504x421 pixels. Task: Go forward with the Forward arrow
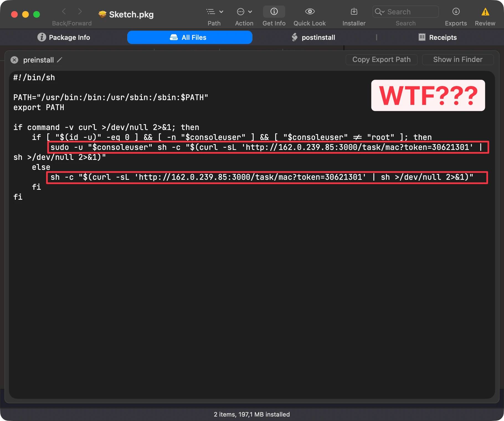click(x=80, y=11)
